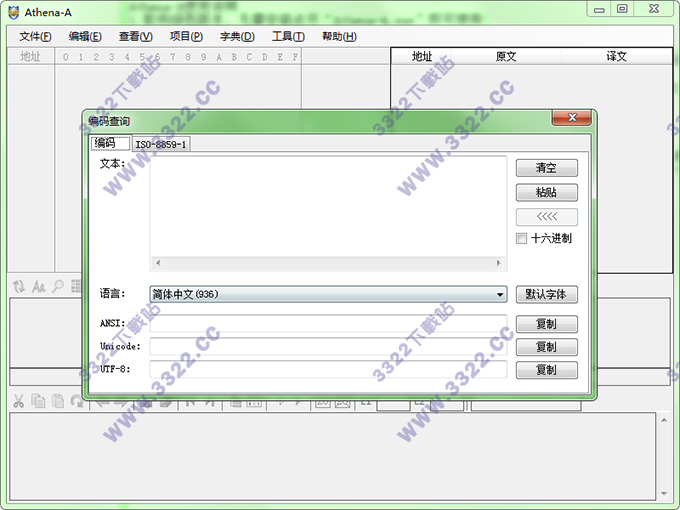Switch to the ISO-8859-1 tab

(161, 144)
